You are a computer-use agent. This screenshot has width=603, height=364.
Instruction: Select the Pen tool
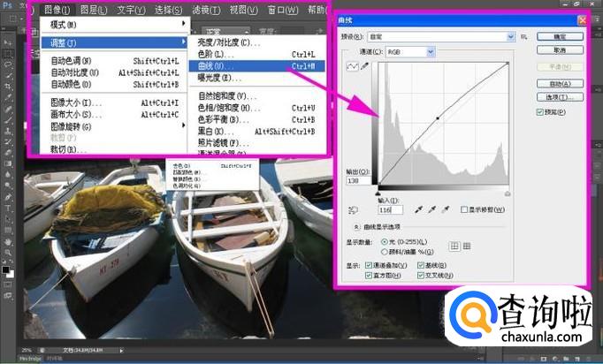[x=8, y=197]
